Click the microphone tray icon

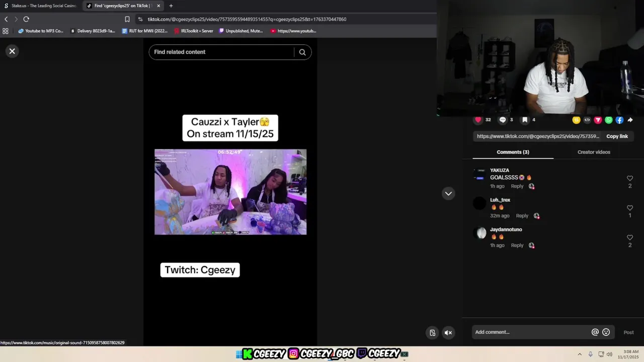tap(590, 354)
